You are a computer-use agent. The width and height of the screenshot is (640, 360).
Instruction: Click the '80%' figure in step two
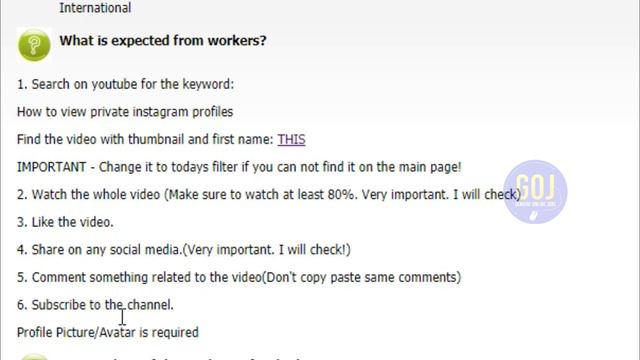tap(340, 195)
